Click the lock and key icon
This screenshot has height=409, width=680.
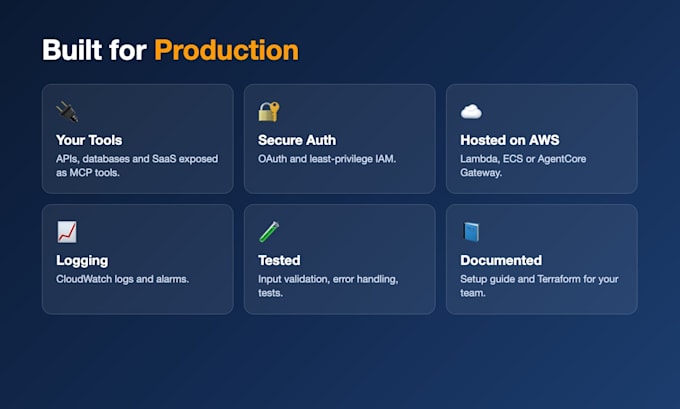point(269,111)
